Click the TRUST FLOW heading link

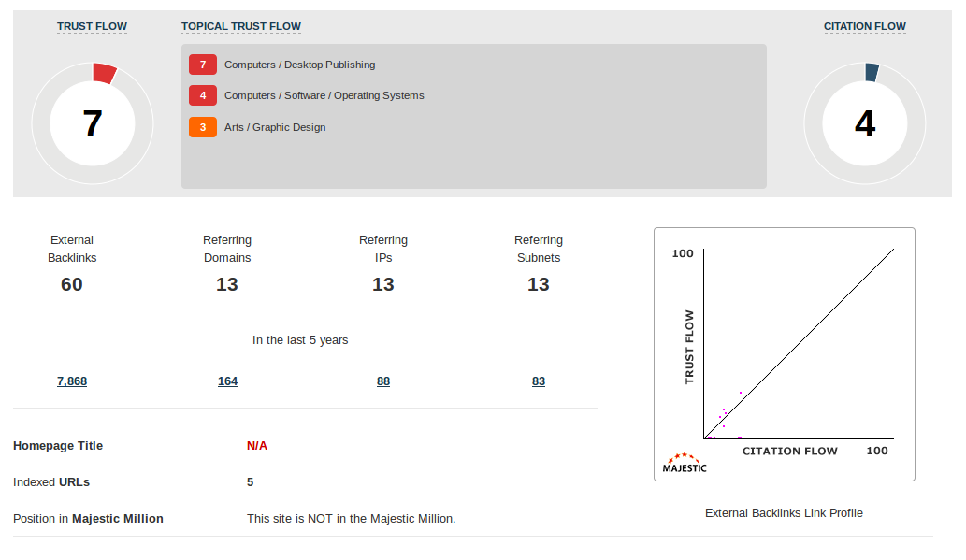tap(92, 26)
